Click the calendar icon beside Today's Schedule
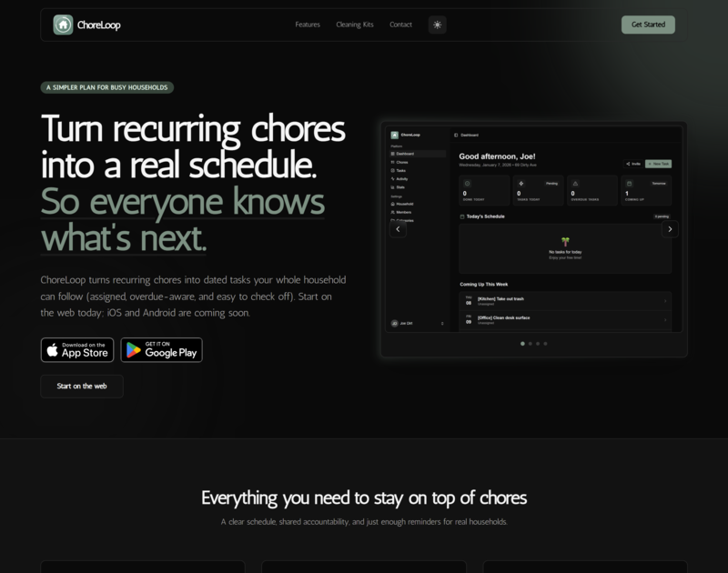 pos(462,216)
